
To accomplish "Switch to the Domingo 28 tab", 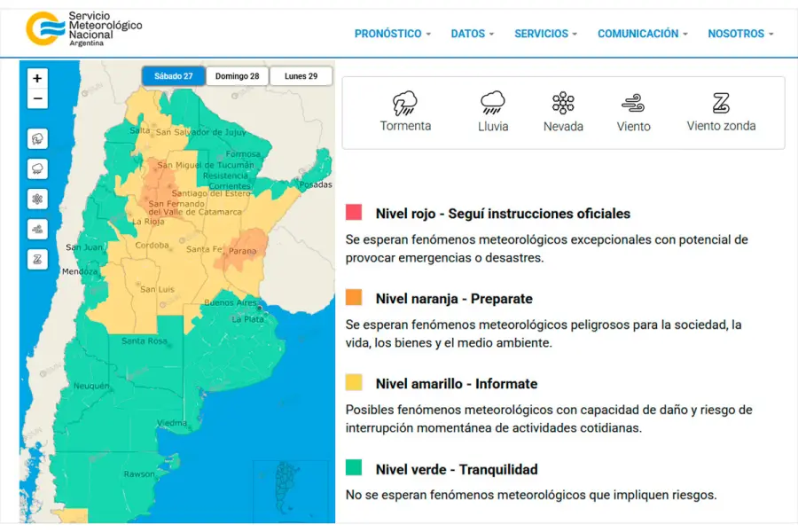I will (x=237, y=76).
